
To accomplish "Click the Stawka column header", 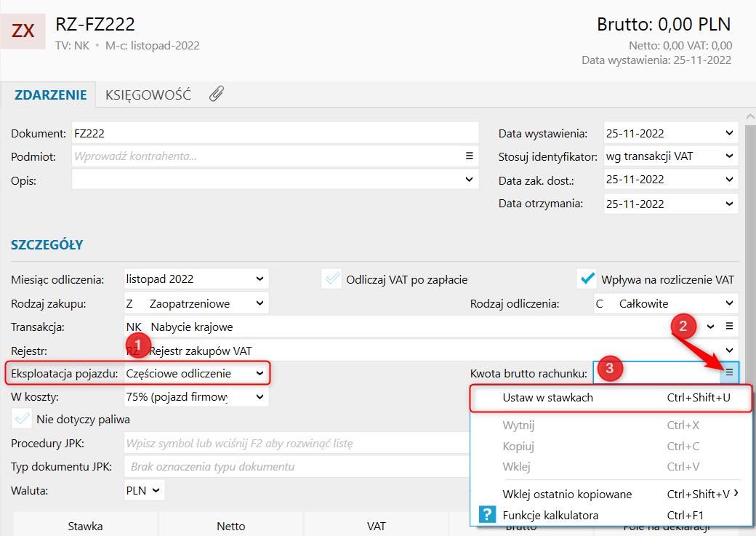I will pyautogui.click(x=85, y=526).
